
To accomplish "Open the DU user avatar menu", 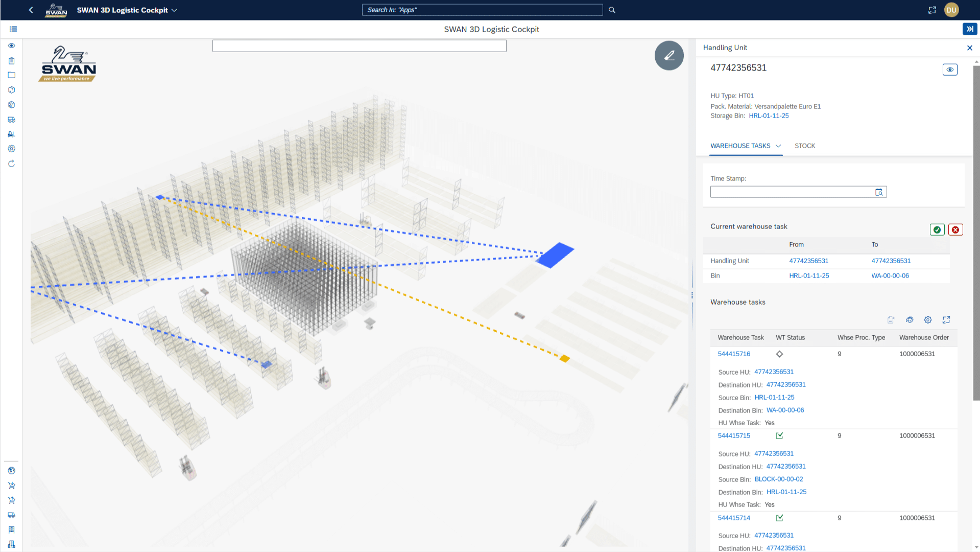I will 951,10.
